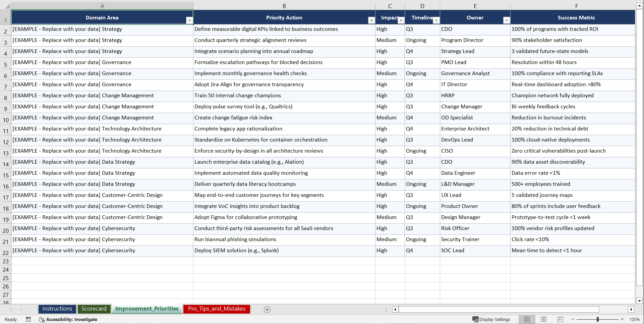The image size is (644, 324).
Task: Open the Domain Area filter dropdown
Action: click(189, 20)
